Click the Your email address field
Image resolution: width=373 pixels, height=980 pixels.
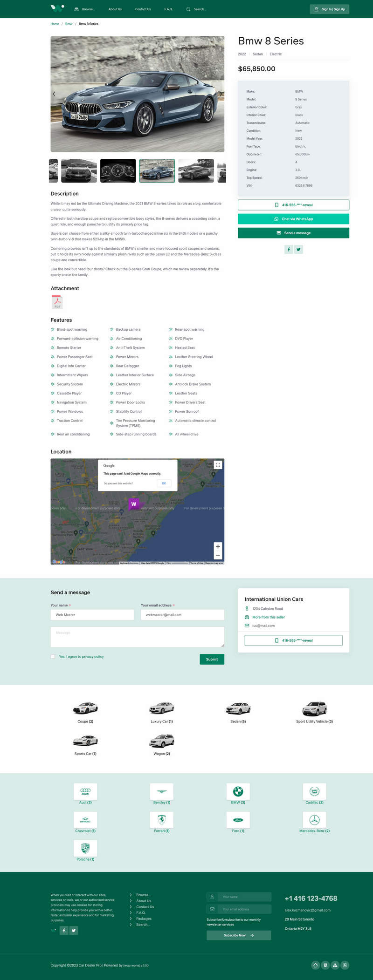click(x=182, y=615)
